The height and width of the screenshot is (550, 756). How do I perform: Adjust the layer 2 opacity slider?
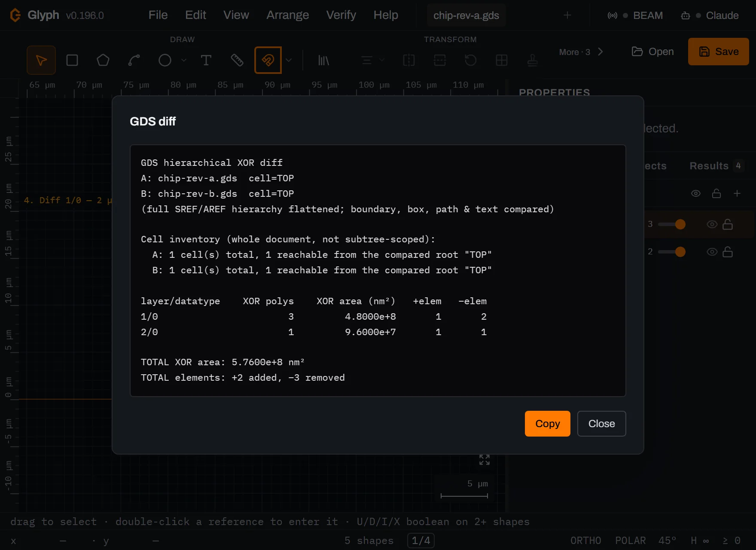(672, 252)
